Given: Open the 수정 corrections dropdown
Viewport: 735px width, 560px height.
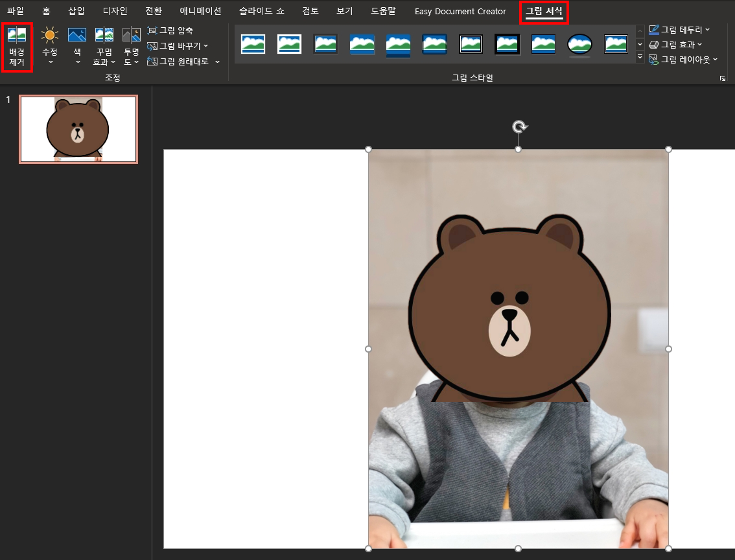Looking at the screenshot, I should click(50, 47).
